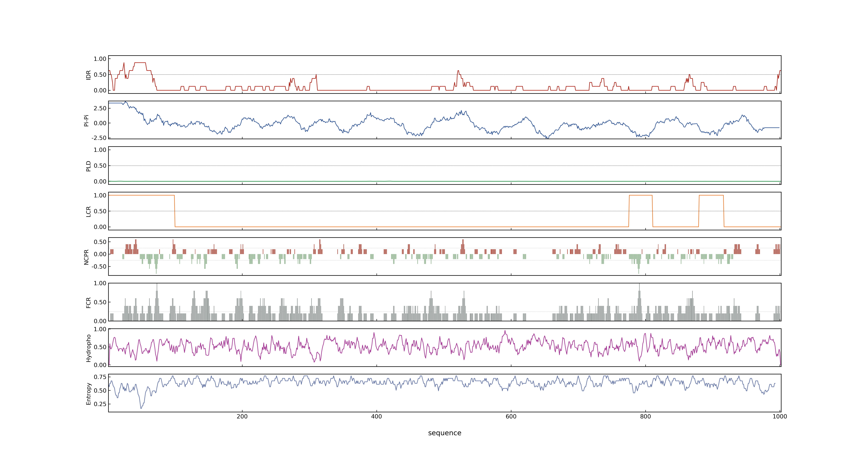Select the 600 x-axis tick label
This screenshot has height=463, width=868.
point(511,416)
